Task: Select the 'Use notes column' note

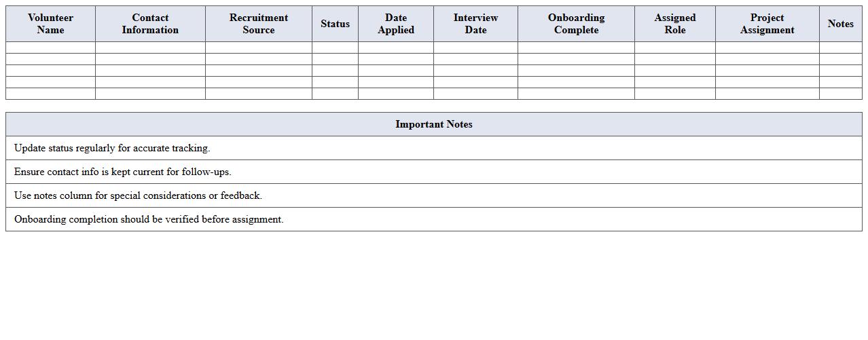Action: click(x=138, y=195)
